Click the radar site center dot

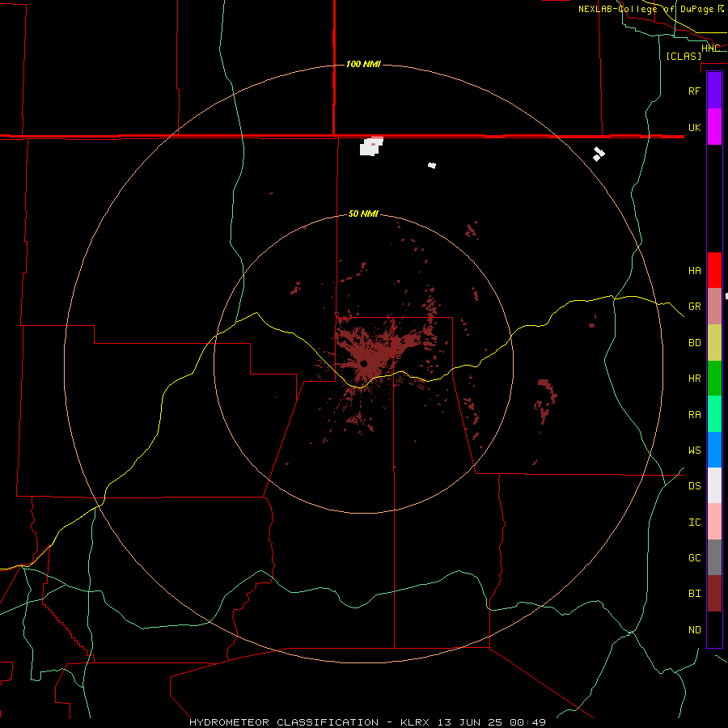pos(363,363)
